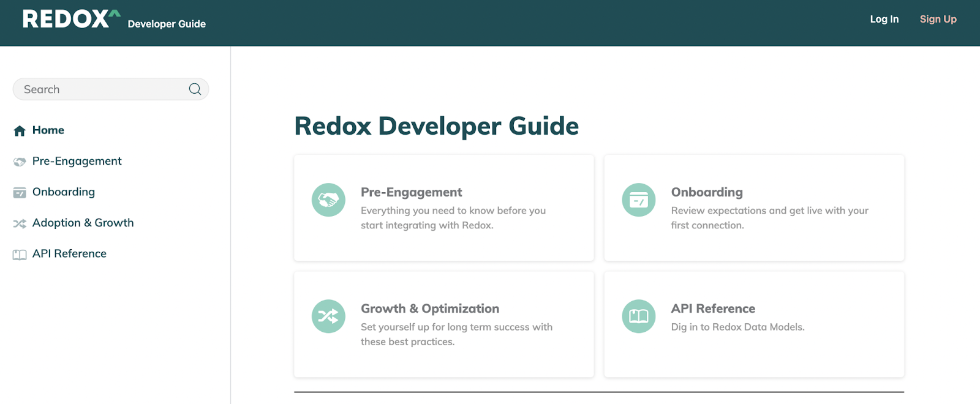Image resolution: width=980 pixels, height=404 pixels.
Task: Click the Developer Guide header text
Action: click(x=167, y=24)
